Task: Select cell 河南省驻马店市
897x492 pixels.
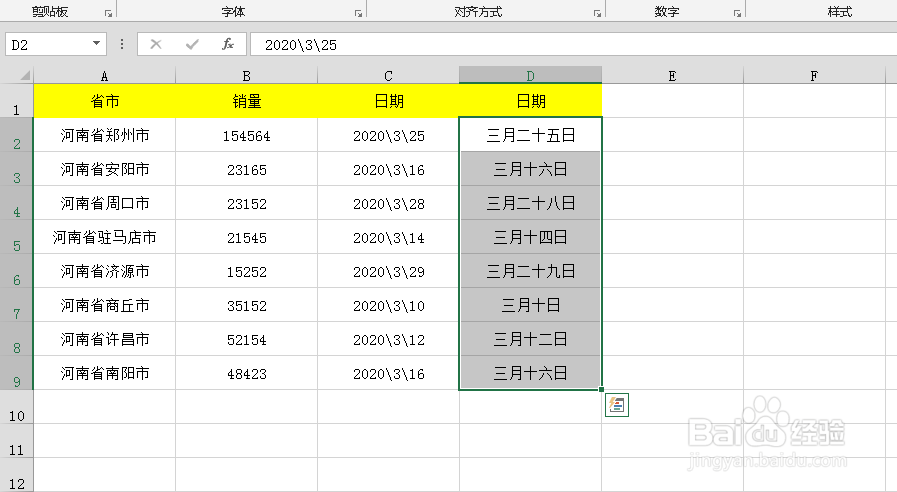Action: (x=104, y=237)
